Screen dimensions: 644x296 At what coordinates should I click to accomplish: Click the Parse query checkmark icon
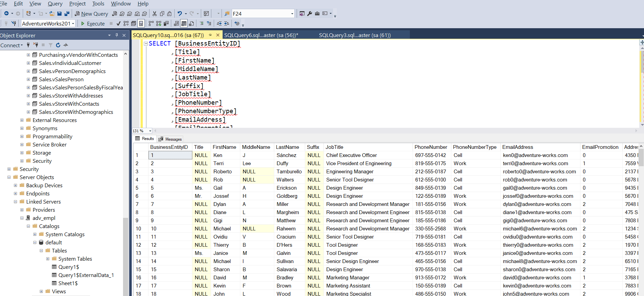click(118, 23)
